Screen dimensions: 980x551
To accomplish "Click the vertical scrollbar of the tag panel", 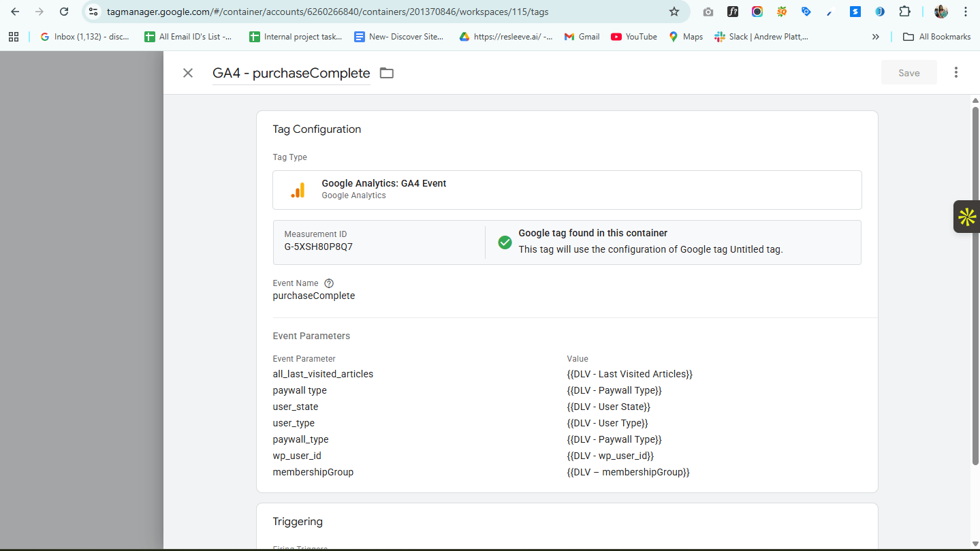I will point(975,286).
